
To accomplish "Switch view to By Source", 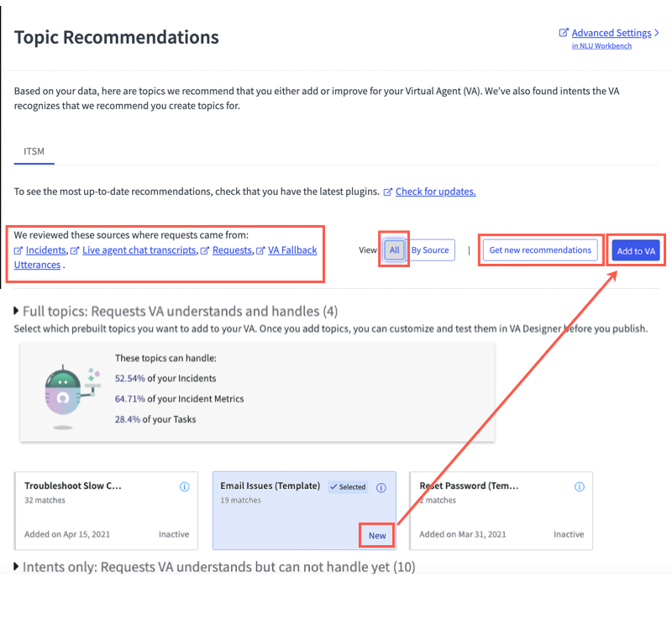I will coord(430,249).
